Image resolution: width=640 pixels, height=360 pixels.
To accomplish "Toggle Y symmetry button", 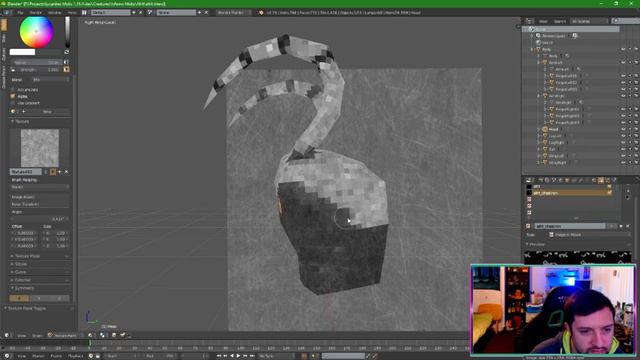I will [x=39, y=298].
